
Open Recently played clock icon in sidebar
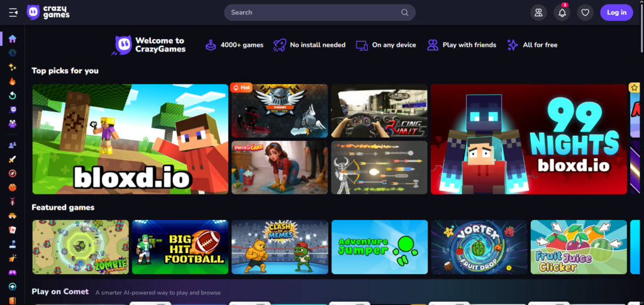pyautogui.click(x=13, y=53)
